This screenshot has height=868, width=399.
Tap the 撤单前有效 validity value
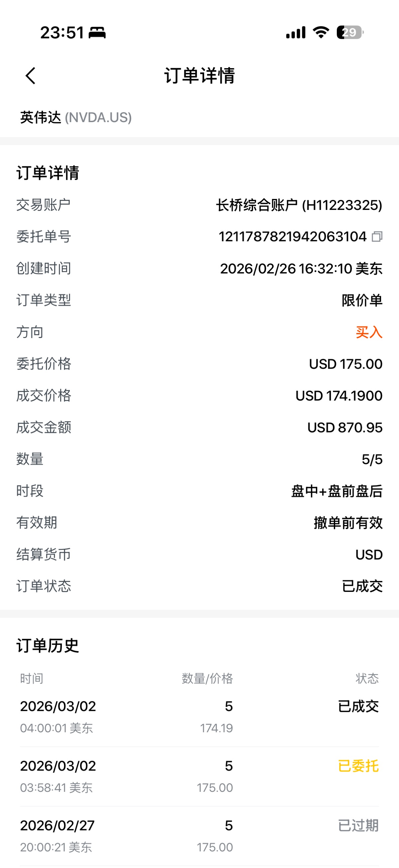tap(348, 523)
